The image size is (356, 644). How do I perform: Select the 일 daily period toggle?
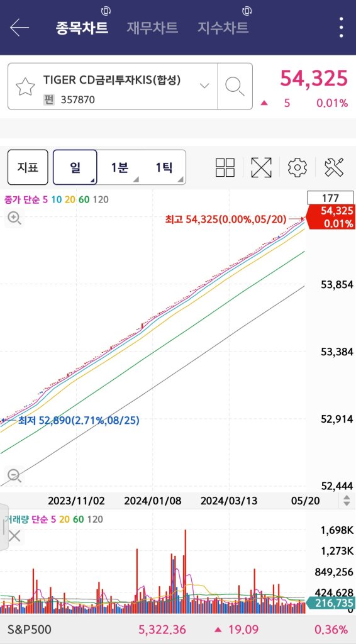pos(75,167)
